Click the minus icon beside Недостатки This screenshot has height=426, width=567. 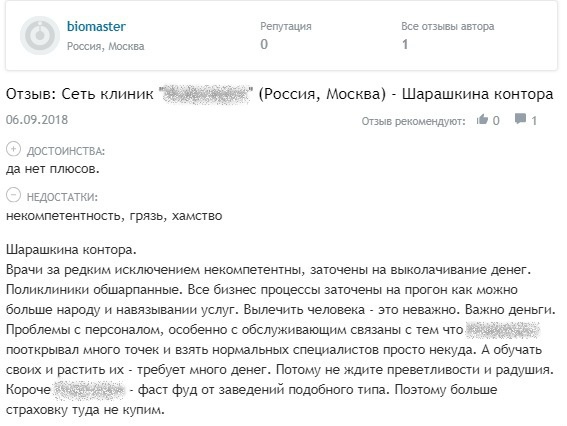coord(13,195)
